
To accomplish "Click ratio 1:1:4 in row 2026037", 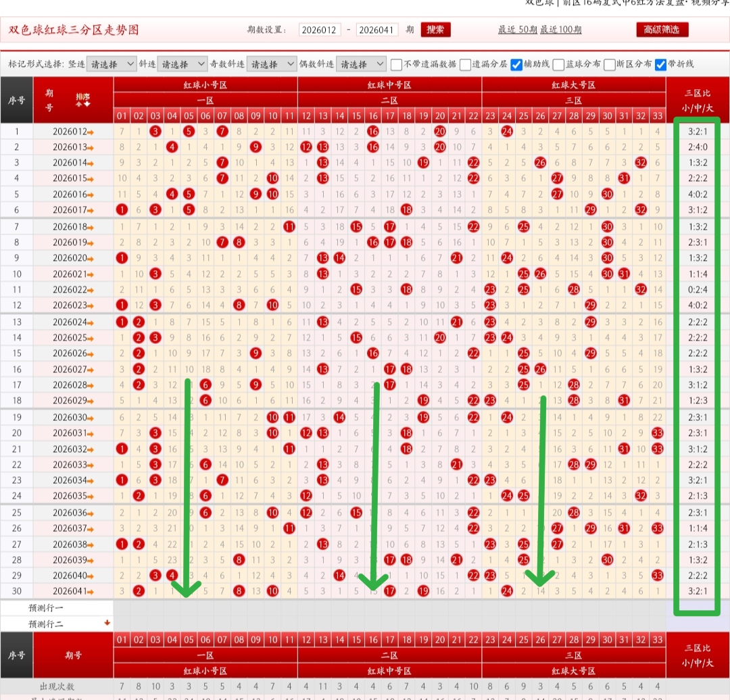I will pos(698,528).
